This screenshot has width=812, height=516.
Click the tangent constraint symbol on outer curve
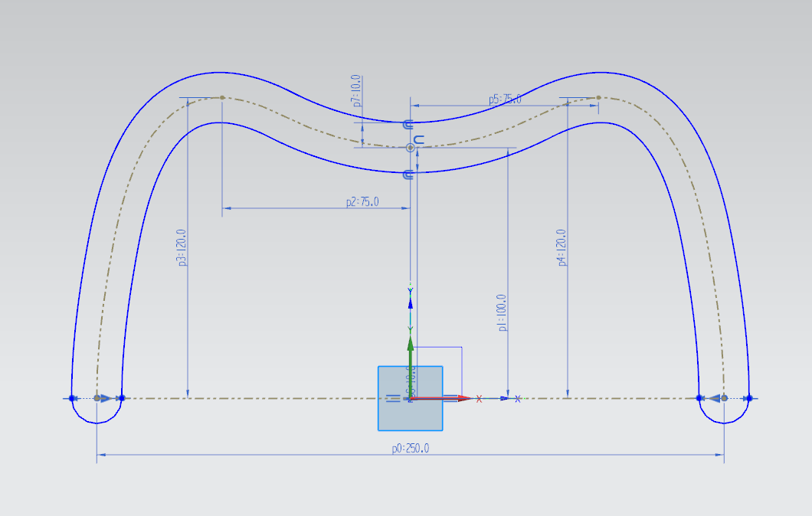(408, 124)
